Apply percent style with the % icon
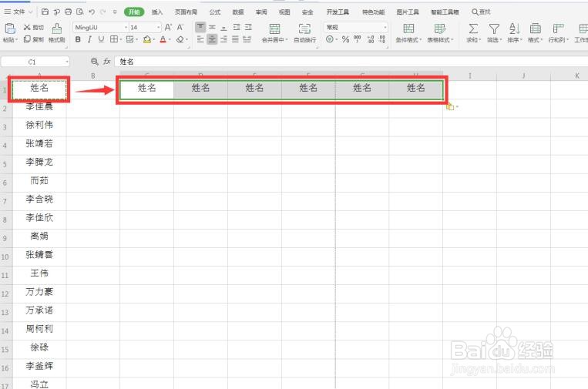This screenshot has width=588, height=389. click(x=345, y=39)
